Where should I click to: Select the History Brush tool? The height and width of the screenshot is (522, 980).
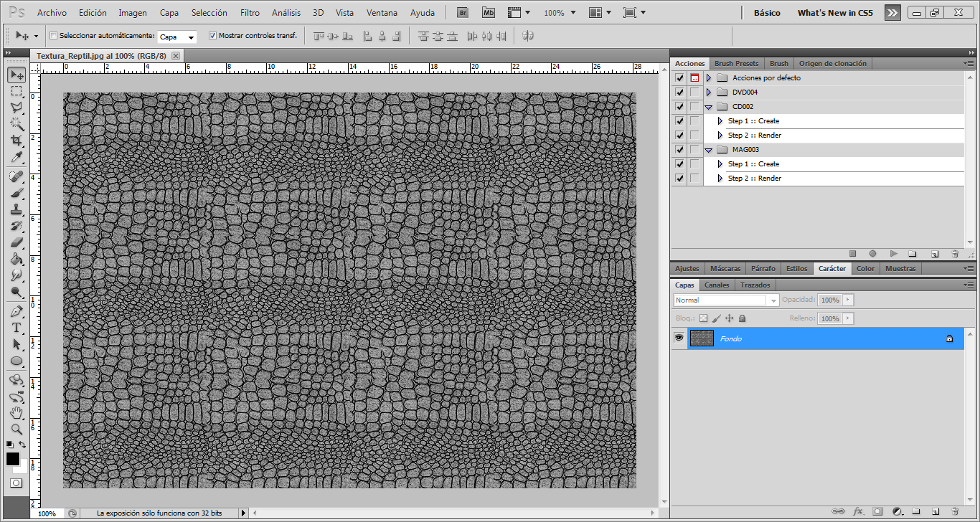[x=17, y=226]
